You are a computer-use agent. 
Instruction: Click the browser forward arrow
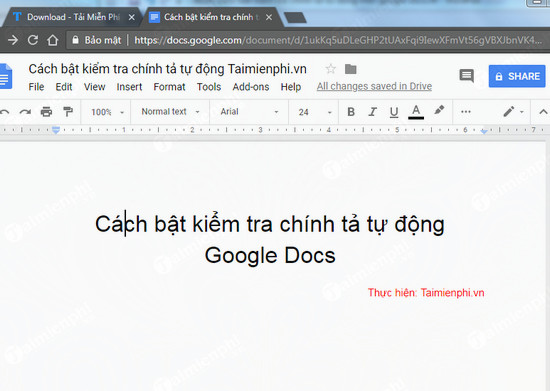13,40
